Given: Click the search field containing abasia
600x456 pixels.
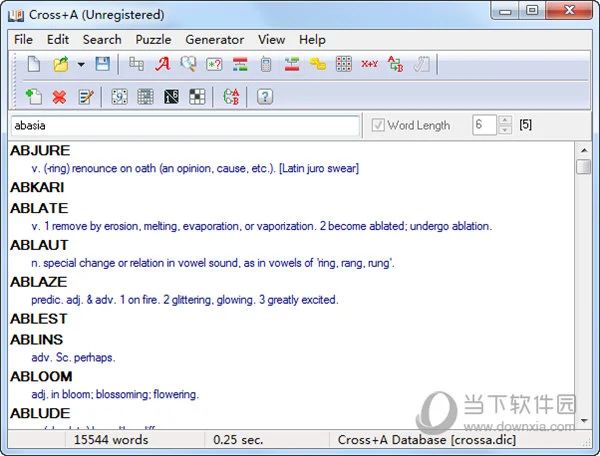Looking at the screenshot, I should 185,126.
